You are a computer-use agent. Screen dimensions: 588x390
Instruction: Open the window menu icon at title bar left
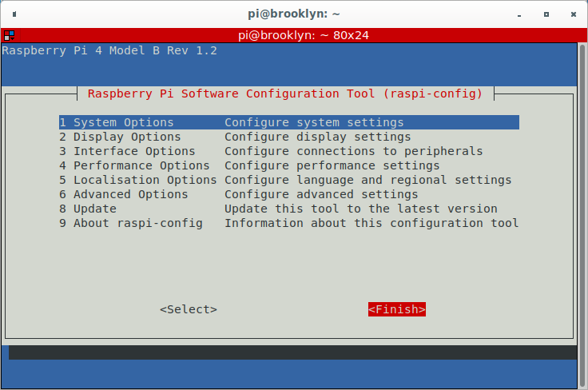pyautogui.click(x=14, y=14)
